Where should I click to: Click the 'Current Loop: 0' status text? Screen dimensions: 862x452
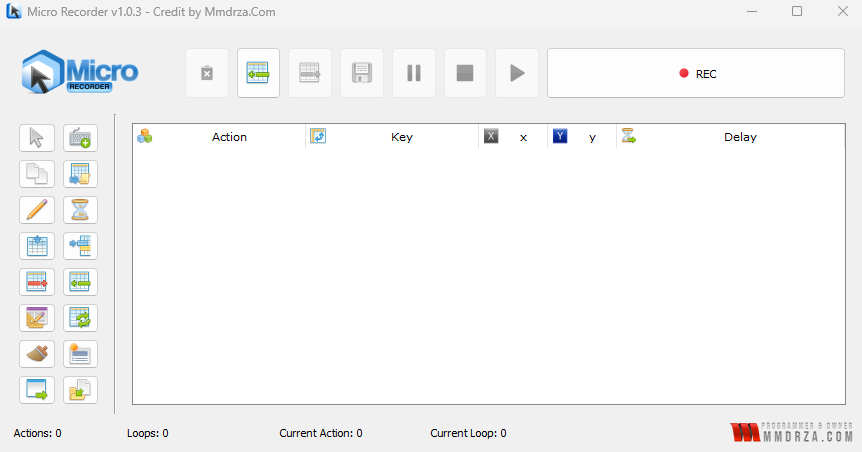point(468,433)
